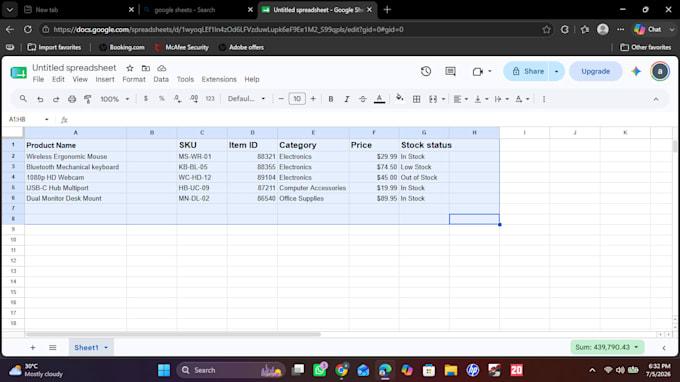Check the cloud save status icon
This screenshot has height=382, width=680.
[162, 68]
